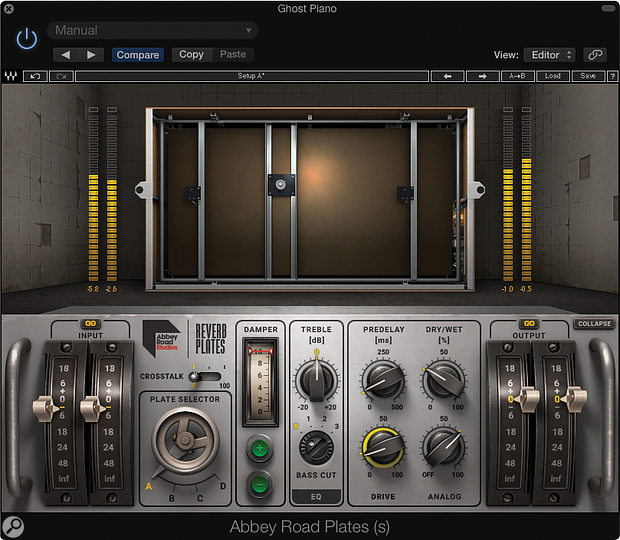Toggle the Input channel link button
This screenshot has height=540, width=620.
pos(91,324)
